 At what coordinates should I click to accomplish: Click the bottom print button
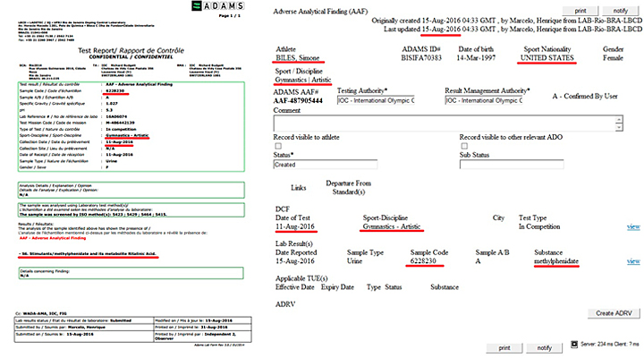tap(503, 346)
